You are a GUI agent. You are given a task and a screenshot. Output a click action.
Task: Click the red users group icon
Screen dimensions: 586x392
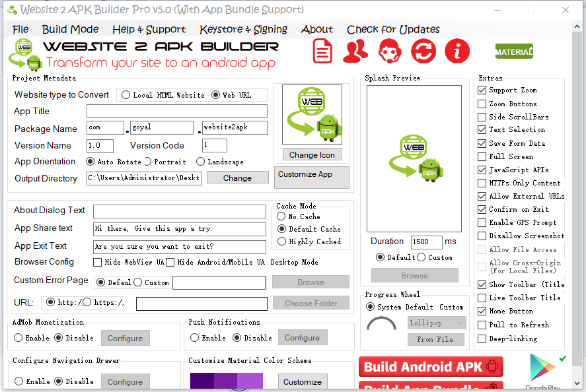(355, 51)
